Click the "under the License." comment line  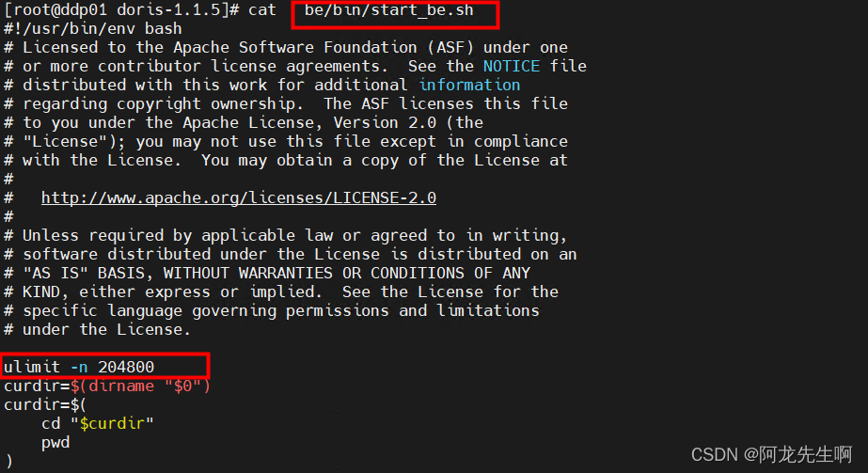pos(107,329)
